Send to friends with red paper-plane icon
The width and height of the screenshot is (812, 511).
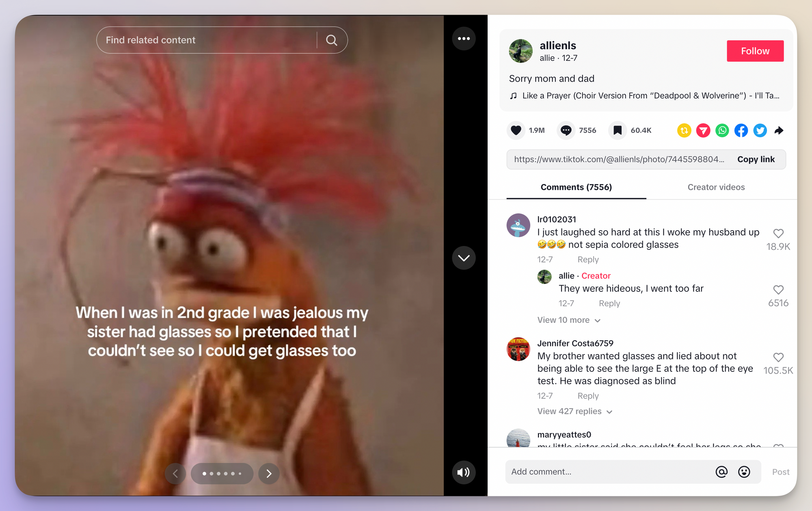click(x=703, y=130)
